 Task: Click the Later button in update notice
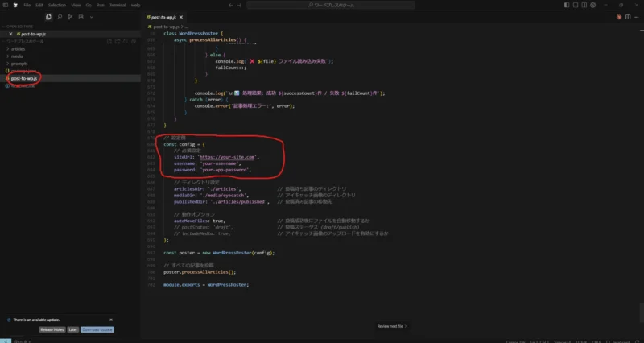point(73,329)
